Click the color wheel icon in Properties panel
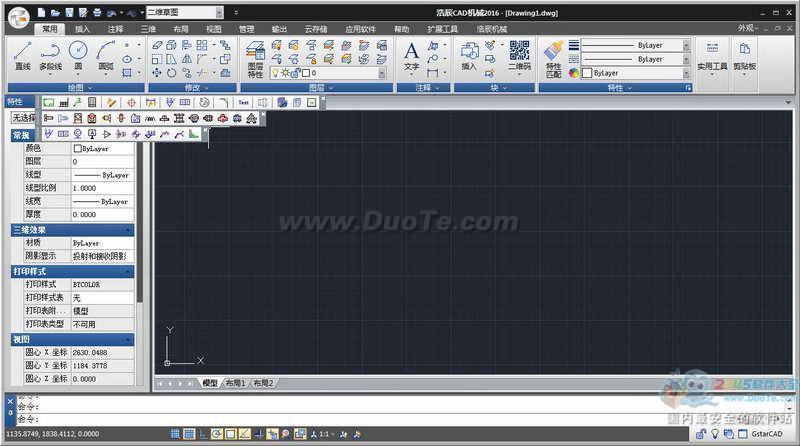 (x=574, y=73)
